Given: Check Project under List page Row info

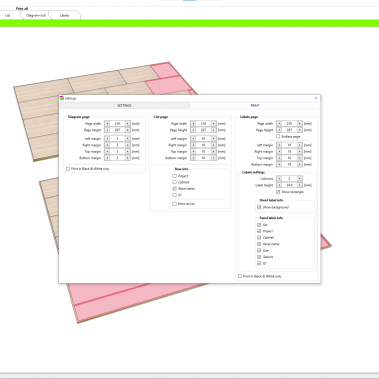Looking at the screenshot, I should click(x=174, y=176).
